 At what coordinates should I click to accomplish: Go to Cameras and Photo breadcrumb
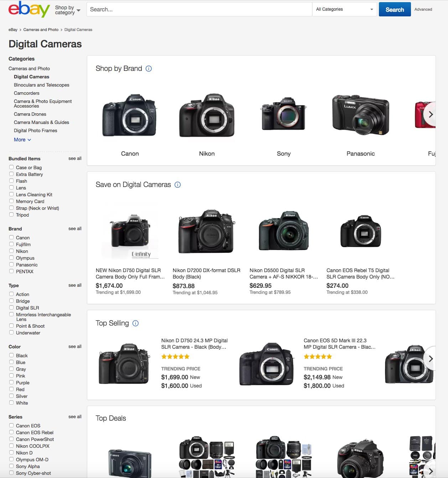41,30
